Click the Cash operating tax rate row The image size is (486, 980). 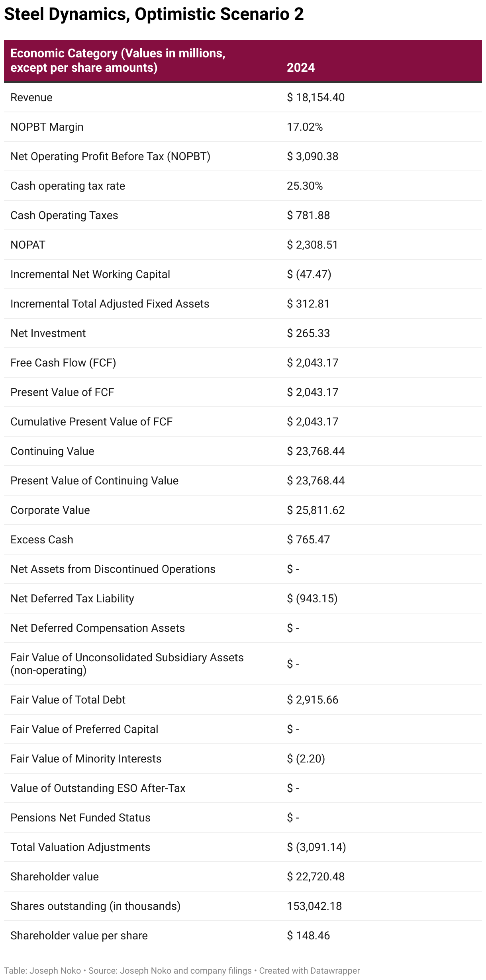[x=243, y=186]
